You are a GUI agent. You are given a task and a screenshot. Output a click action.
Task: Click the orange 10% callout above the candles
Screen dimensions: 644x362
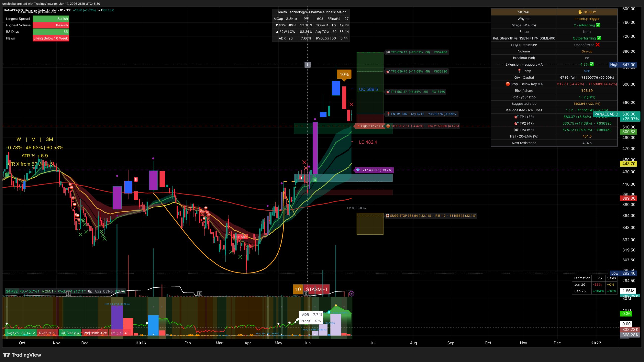tap(344, 75)
